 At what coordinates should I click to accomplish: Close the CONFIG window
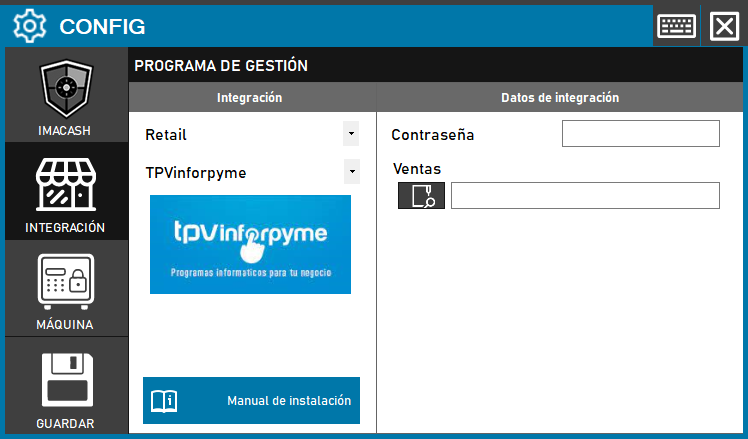click(723, 25)
